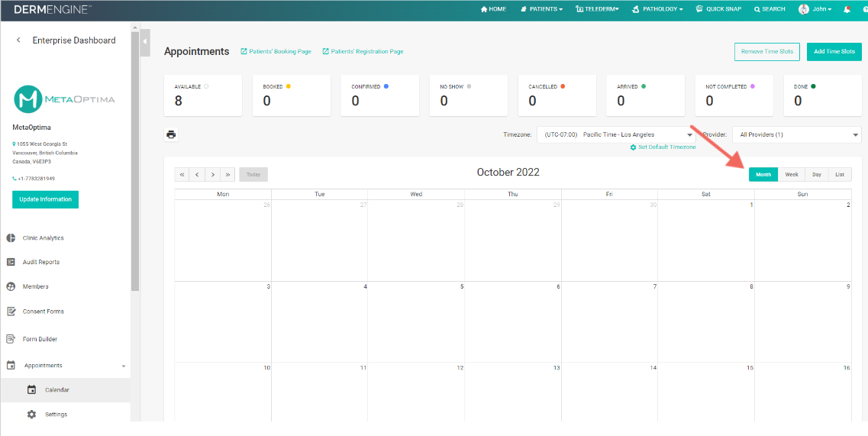
Task: Click Consent Forms icon
Action: pos(11,312)
